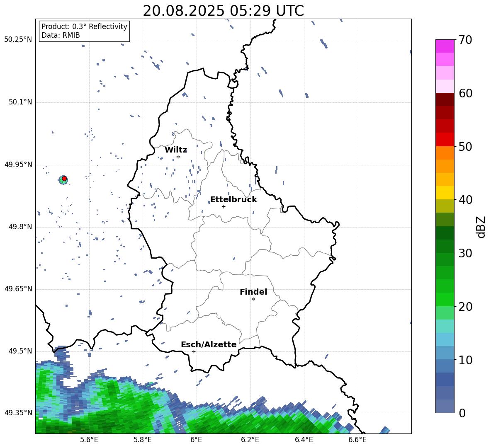Image resolution: width=491 pixels, height=448 pixels.
Task: Click the 20 tick on the colorbar
Action: (465, 306)
